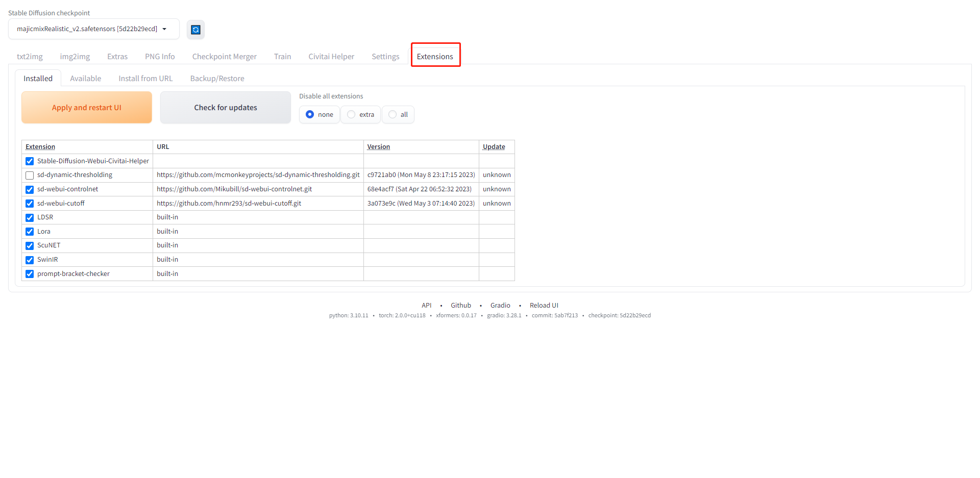The height and width of the screenshot is (478, 980).
Task: Open the Stable Diffusion checkpoint dropdown
Action: point(93,29)
